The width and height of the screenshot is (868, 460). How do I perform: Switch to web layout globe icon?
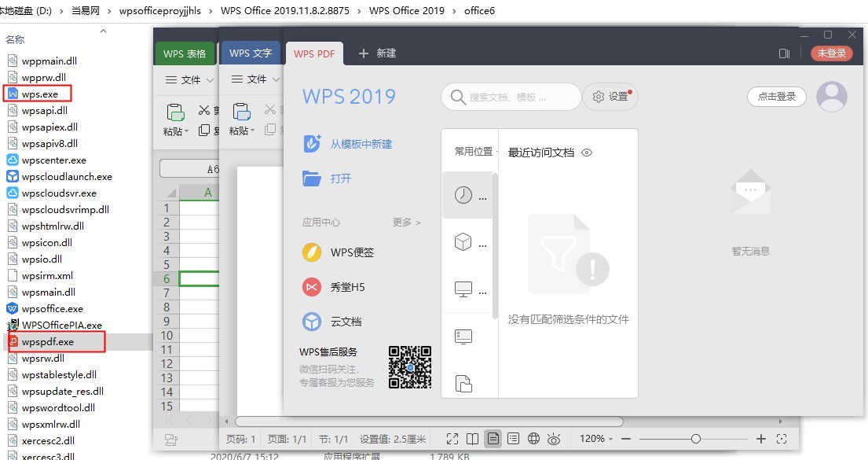534,439
